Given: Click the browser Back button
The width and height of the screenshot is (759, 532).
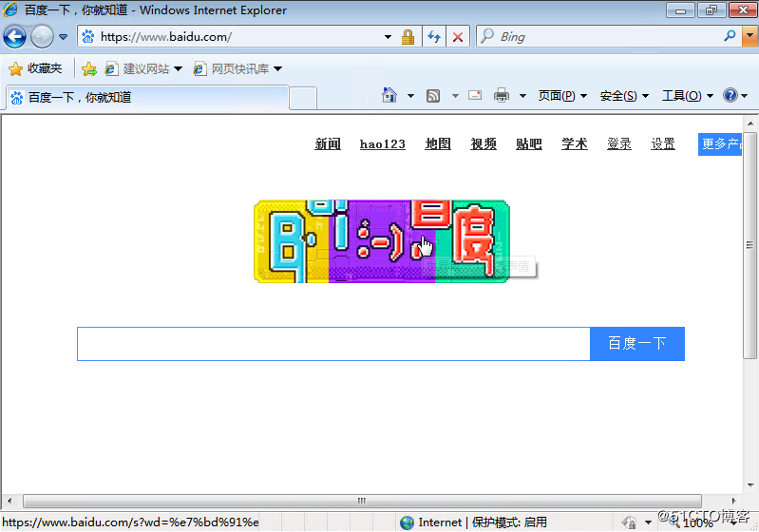Looking at the screenshot, I should (14, 37).
